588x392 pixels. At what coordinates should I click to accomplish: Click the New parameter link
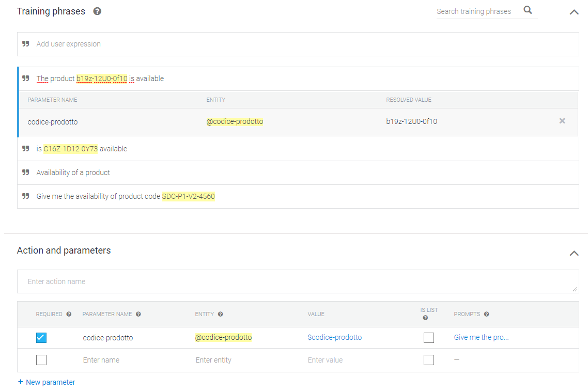[x=47, y=382]
